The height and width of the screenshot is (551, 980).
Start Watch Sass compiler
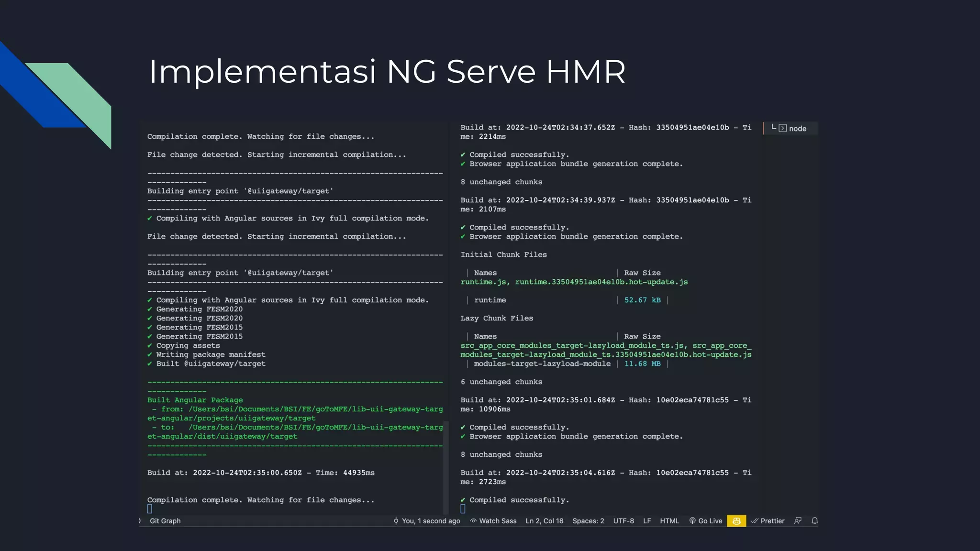[498, 521]
